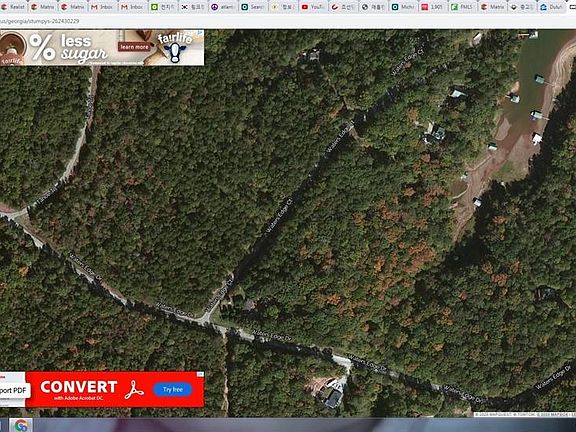The height and width of the screenshot is (432, 576).
Task: Open the tab with green square icon
Action: [163, 7]
